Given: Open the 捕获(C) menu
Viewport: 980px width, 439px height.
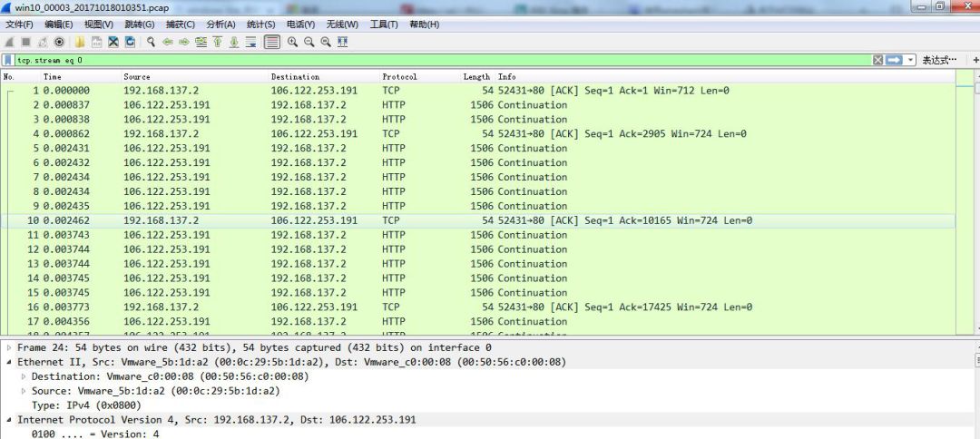Looking at the screenshot, I should [180, 24].
